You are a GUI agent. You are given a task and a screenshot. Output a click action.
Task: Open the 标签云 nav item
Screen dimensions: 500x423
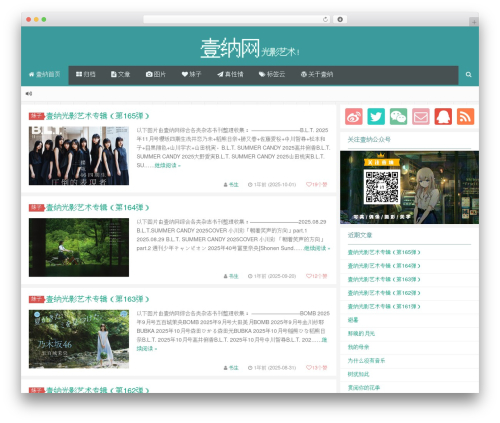(272, 74)
